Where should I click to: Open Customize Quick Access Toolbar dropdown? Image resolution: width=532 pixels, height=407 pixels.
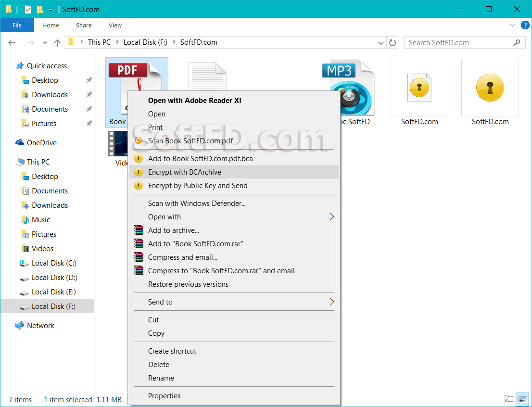(x=51, y=10)
